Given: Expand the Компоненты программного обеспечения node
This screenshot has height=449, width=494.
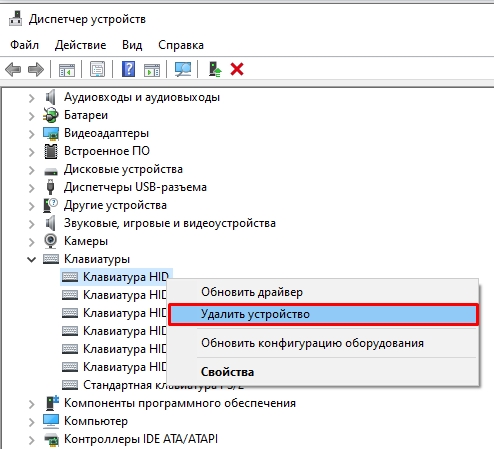Looking at the screenshot, I should (x=32, y=404).
